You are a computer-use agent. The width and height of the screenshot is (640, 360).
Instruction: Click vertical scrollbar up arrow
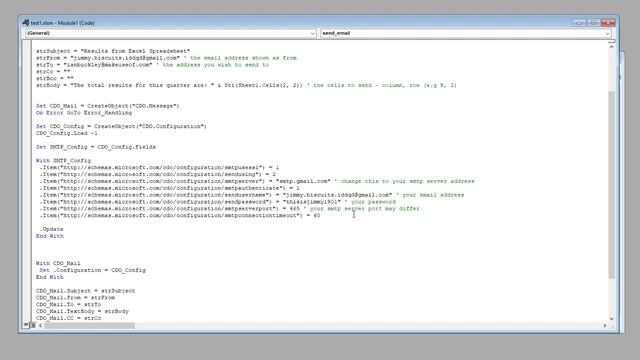point(611,47)
